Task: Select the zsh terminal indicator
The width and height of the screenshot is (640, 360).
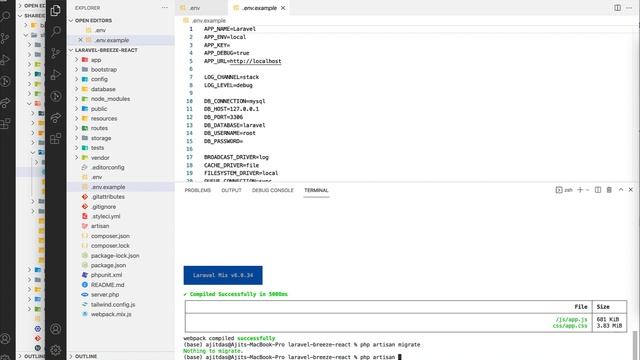Action: [x=564, y=190]
